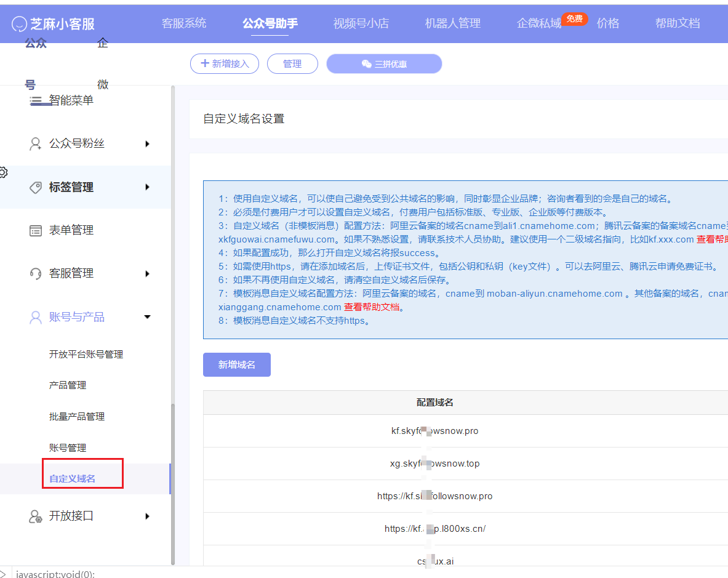728x578 pixels.
Task: Click the 新增接入 button
Action: point(225,63)
